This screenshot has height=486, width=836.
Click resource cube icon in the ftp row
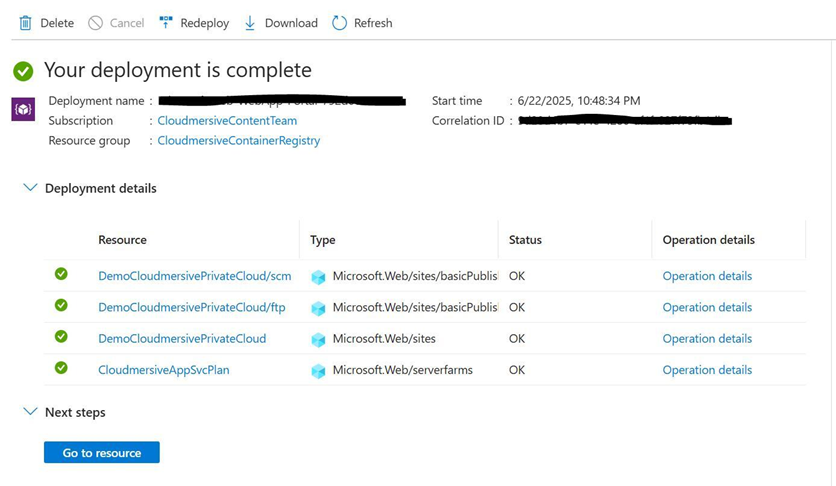(x=318, y=309)
